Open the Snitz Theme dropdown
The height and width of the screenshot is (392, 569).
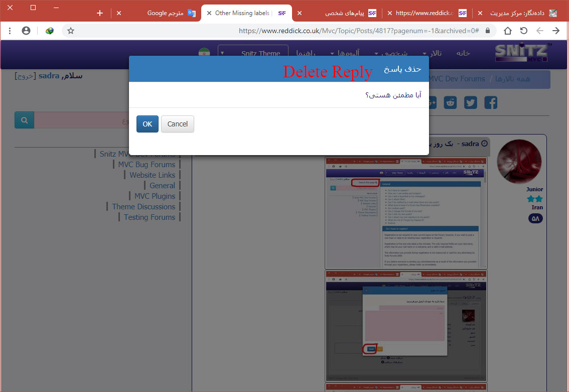pyautogui.click(x=253, y=53)
